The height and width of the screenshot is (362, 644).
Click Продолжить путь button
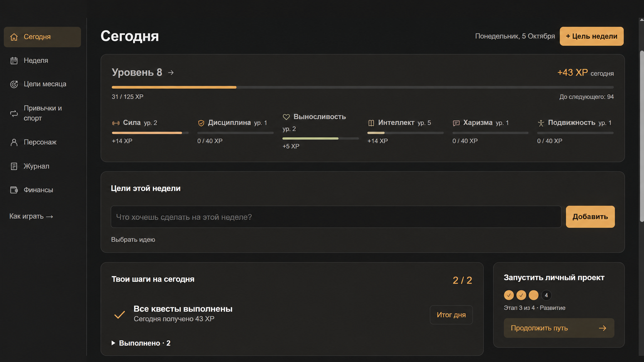559,328
